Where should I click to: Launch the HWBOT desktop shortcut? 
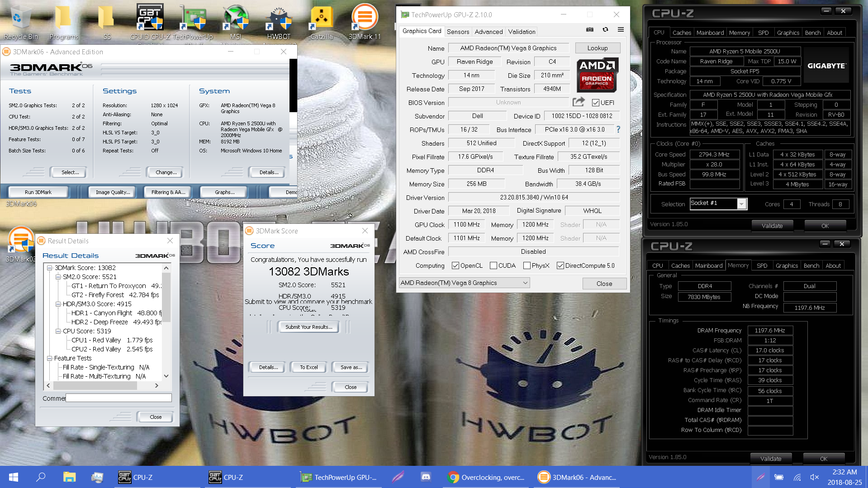pyautogui.click(x=279, y=23)
